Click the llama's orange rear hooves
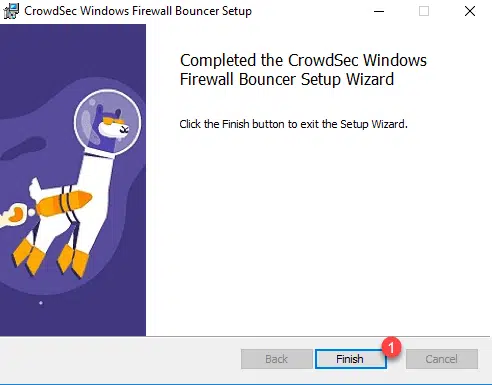The width and height of the screenshot is (492, 385). click(x=29, y=257)
